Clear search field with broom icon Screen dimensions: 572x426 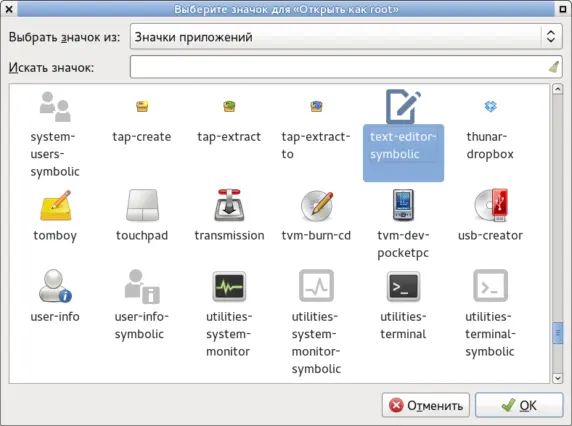pyautogui.click(x=554, y=67)
